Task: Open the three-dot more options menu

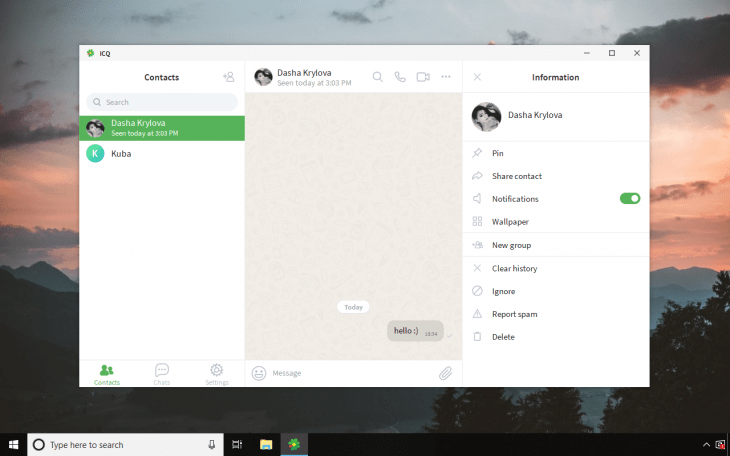Action: point(446,76)
